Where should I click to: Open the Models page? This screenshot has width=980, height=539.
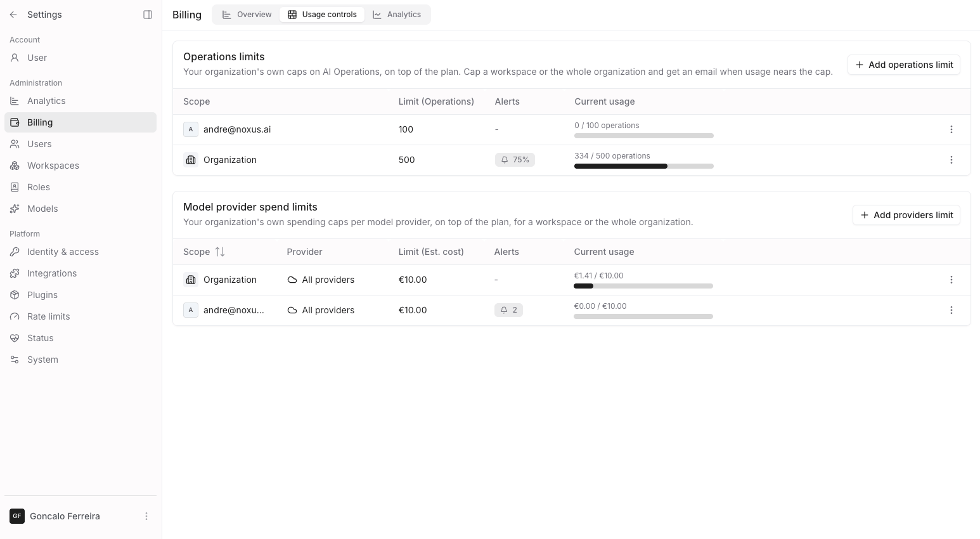coord(81,209)
